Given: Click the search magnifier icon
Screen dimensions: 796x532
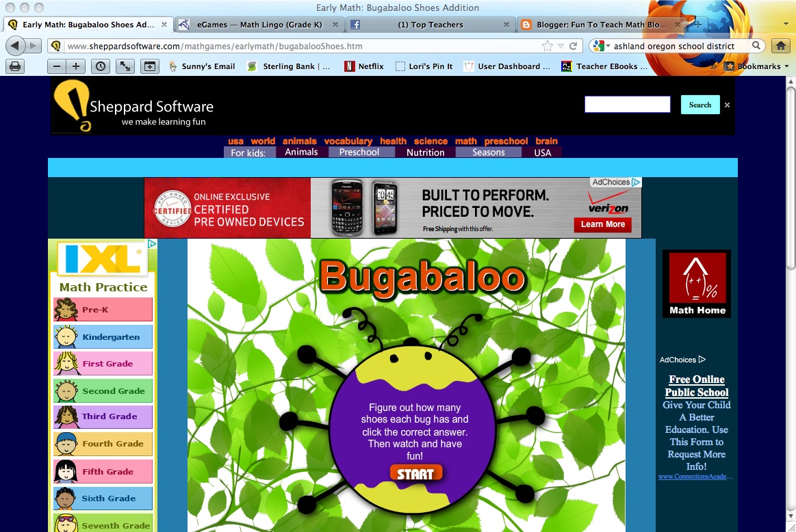Looking at the screenshot, I should [x=756, y=46].
